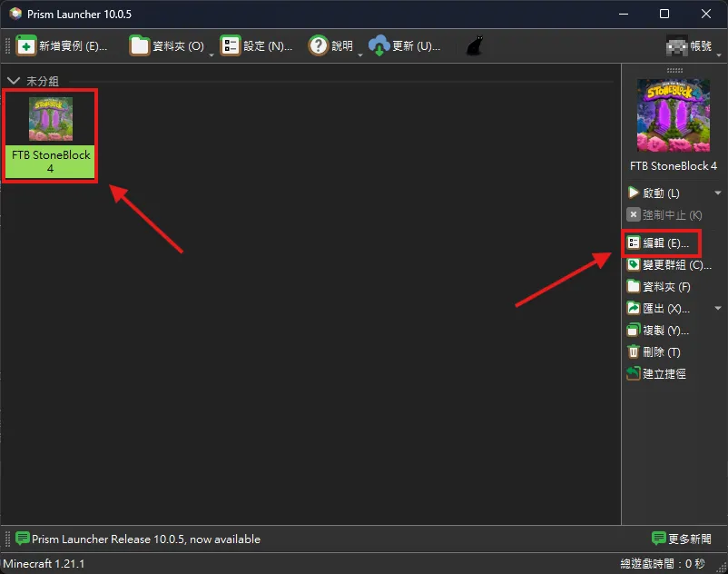Click the 刪除 (Delete) trash icon

coord(634,351)
